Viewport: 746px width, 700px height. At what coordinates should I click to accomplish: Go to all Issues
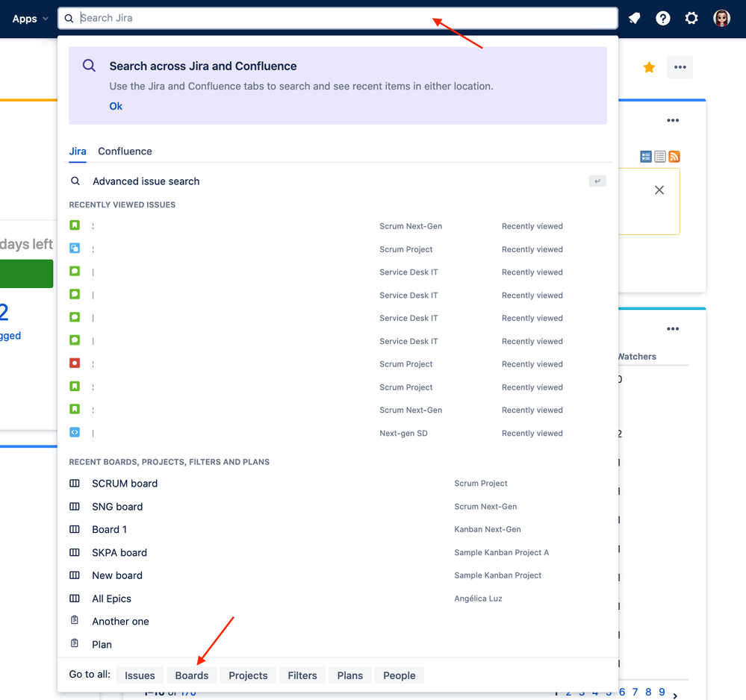coord(140,675)
